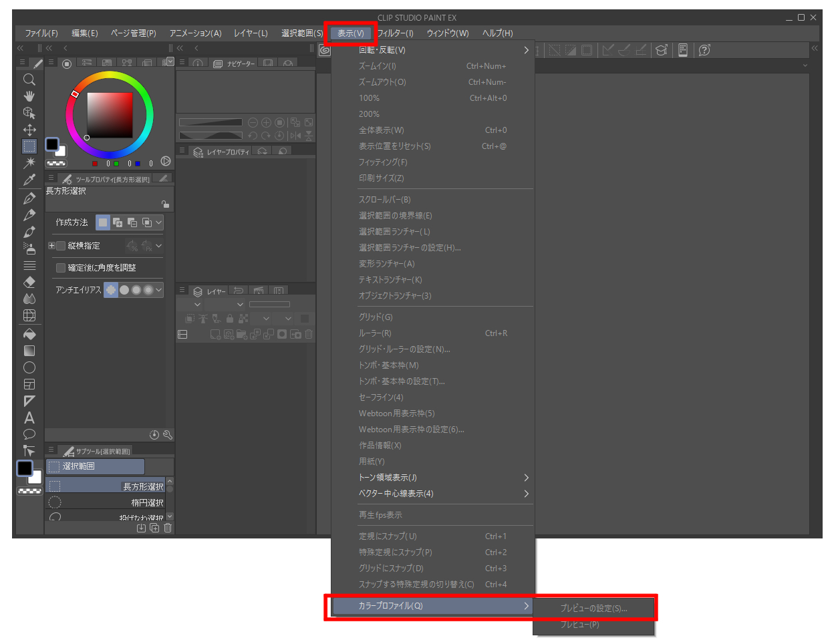
Task: Select the Figure ellipse tool
Action: (29, 367)
